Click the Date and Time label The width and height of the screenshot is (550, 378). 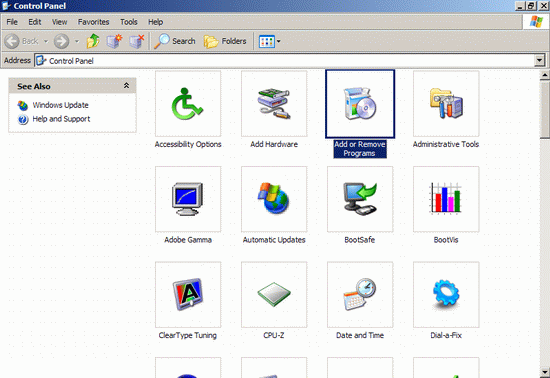(x=360, y=335)
